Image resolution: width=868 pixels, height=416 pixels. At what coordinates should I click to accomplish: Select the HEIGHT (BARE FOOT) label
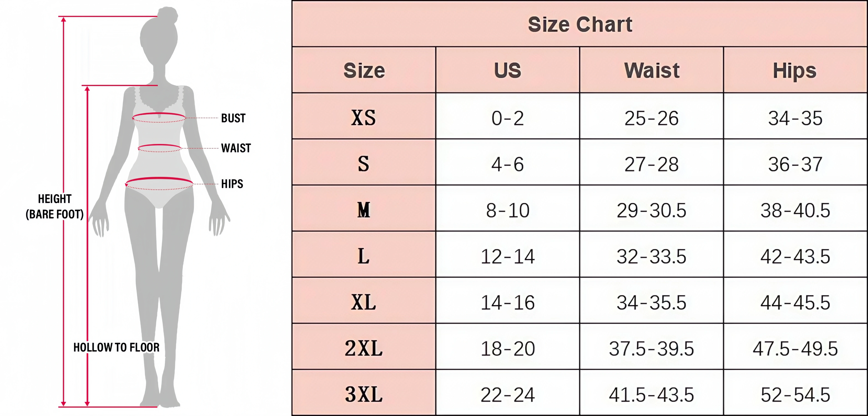55,206
